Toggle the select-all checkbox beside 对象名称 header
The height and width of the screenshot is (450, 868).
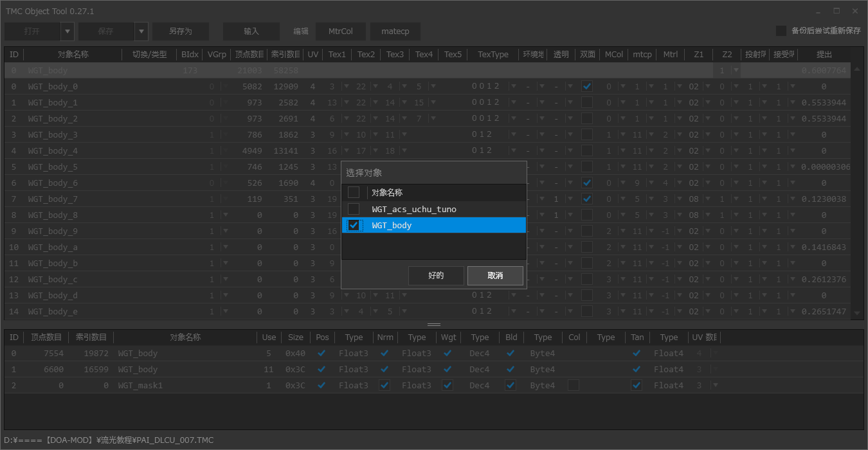point(354,192)
